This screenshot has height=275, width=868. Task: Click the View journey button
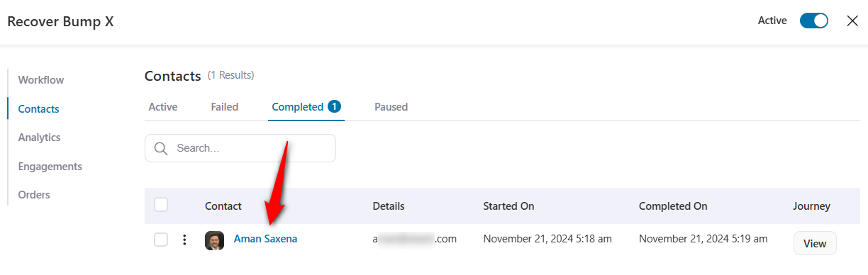[x=815, y=243]
